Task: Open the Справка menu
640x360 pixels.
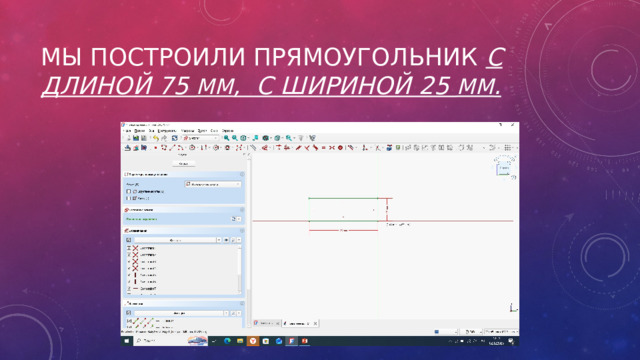Action: point(228,131)
